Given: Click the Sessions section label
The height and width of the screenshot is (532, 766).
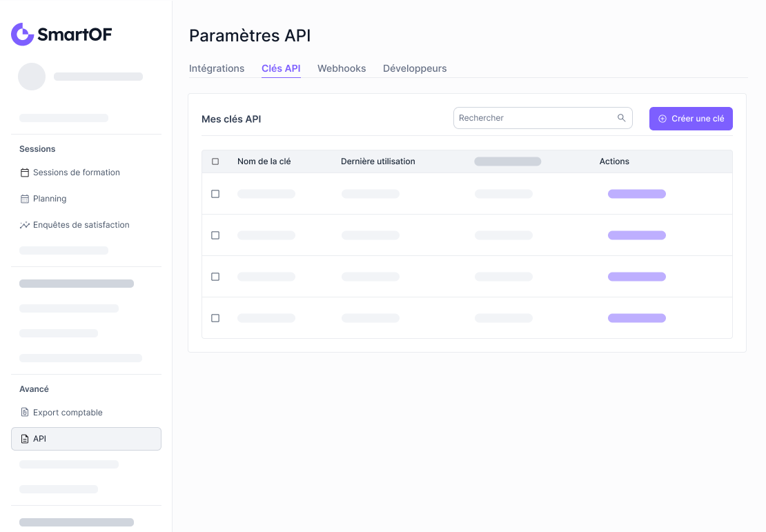Looking at the screenshot, I should [x=37, y=149].
